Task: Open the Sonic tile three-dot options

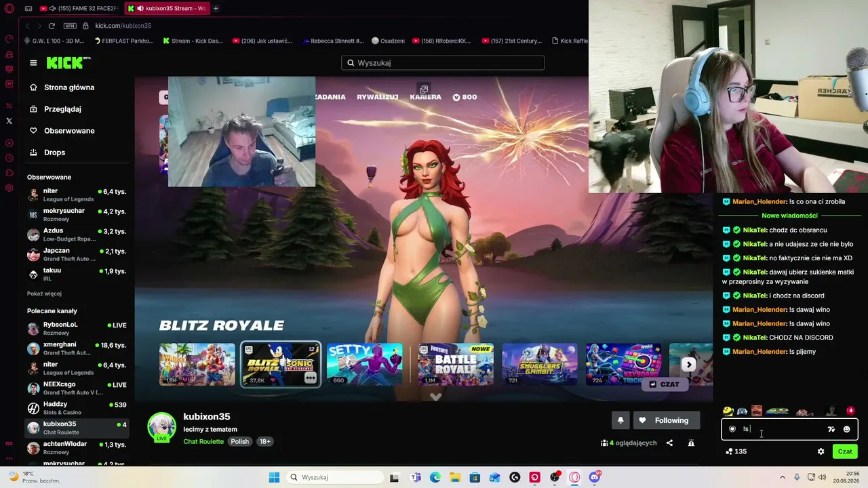Action: click(311, 378)
